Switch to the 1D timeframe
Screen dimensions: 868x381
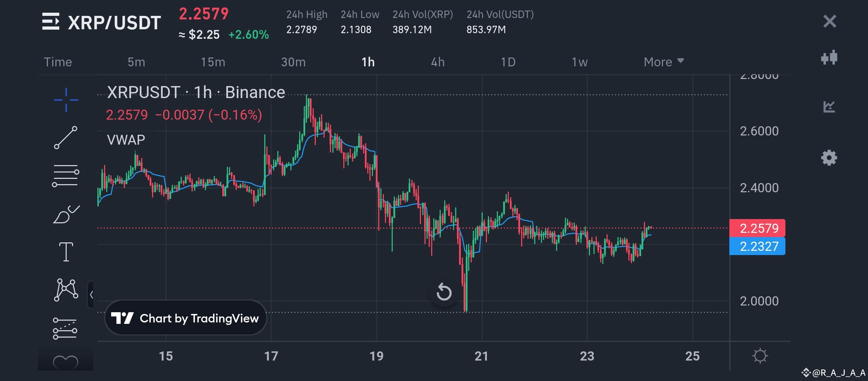pos(508,62)
